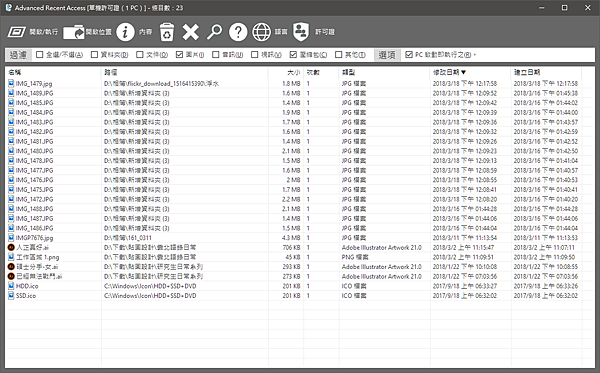Image resolution: width=600 pixels, height=373 pixels.
Task: Click the icon next to HDD.ico
Action: 11,286
